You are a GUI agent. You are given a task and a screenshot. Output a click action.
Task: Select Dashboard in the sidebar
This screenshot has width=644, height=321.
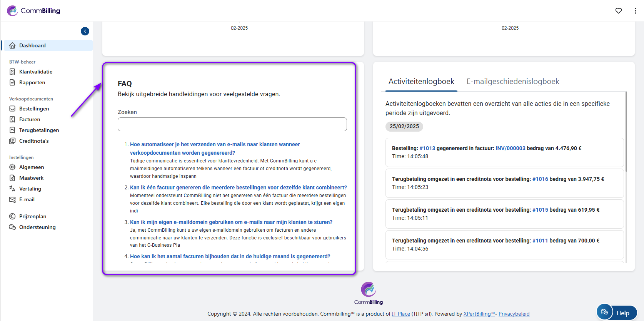(32, 45)
